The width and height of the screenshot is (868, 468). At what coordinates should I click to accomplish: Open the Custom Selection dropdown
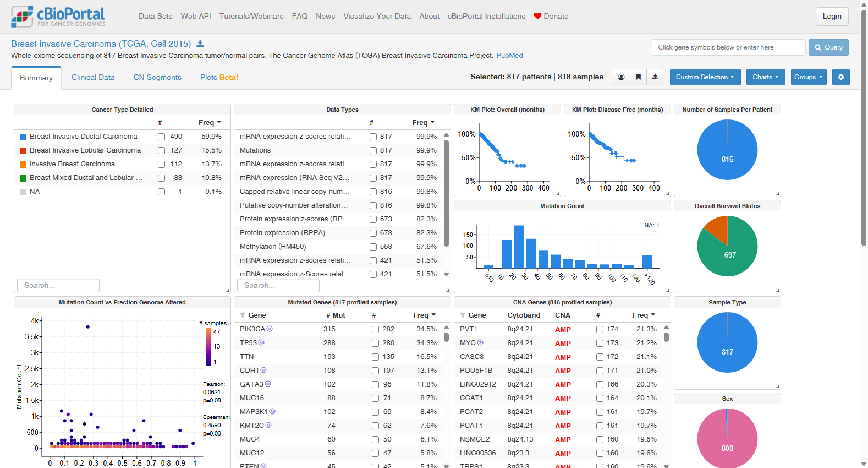pos(705,77)
